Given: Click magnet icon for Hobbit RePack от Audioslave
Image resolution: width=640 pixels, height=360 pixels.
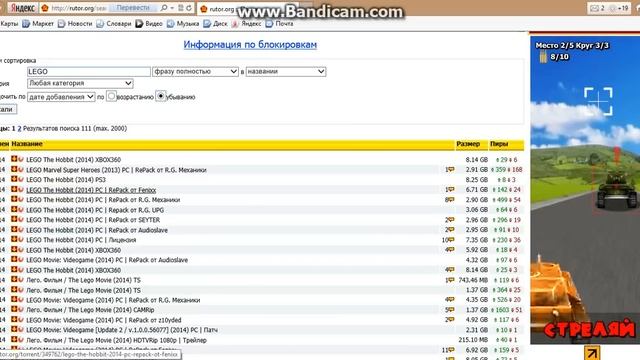Looking at the screenshot, I should (21, 229).
